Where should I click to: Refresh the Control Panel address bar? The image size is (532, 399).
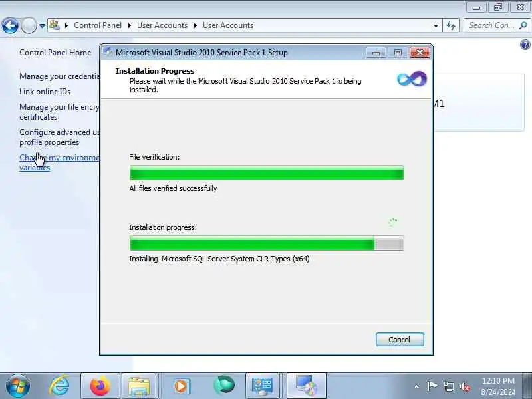451,25
